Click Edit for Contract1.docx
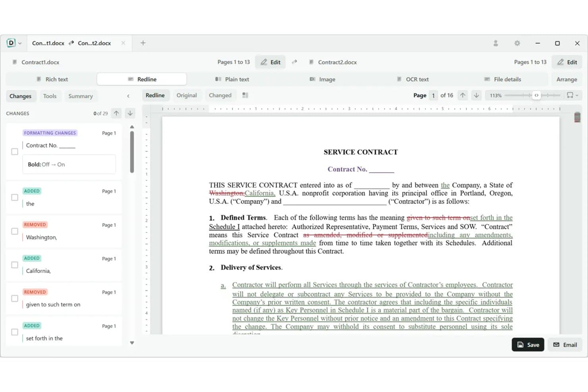Viewport: 588px width, 392px height. tap(271, 62)
